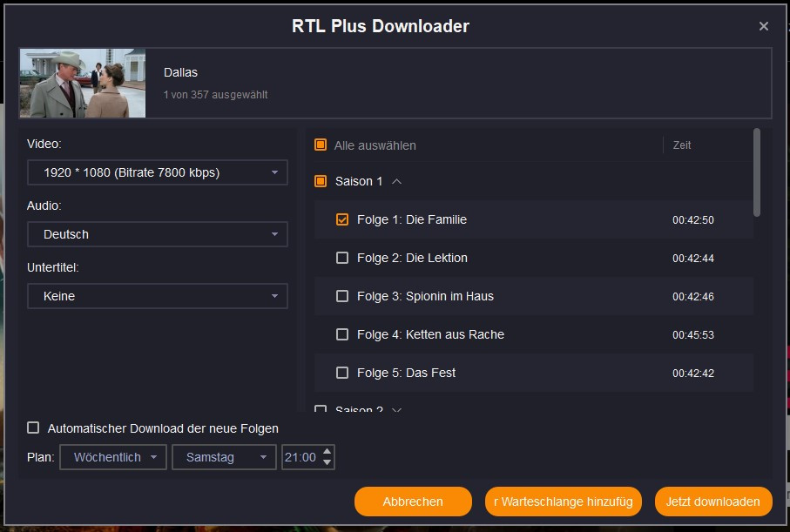Open the Video resolution dropdown
This screenshot has width=790, height=532.
(x=157, y=172)
